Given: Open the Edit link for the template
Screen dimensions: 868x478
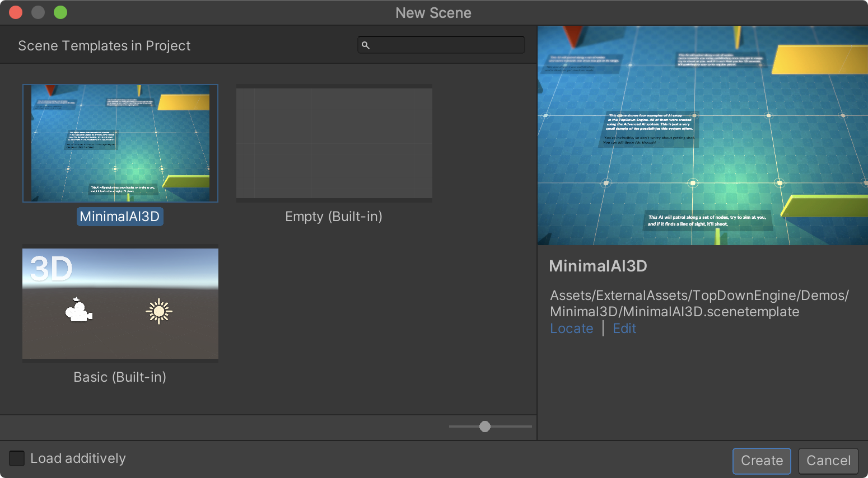Looking at the screenshot, I should [624, 329].
